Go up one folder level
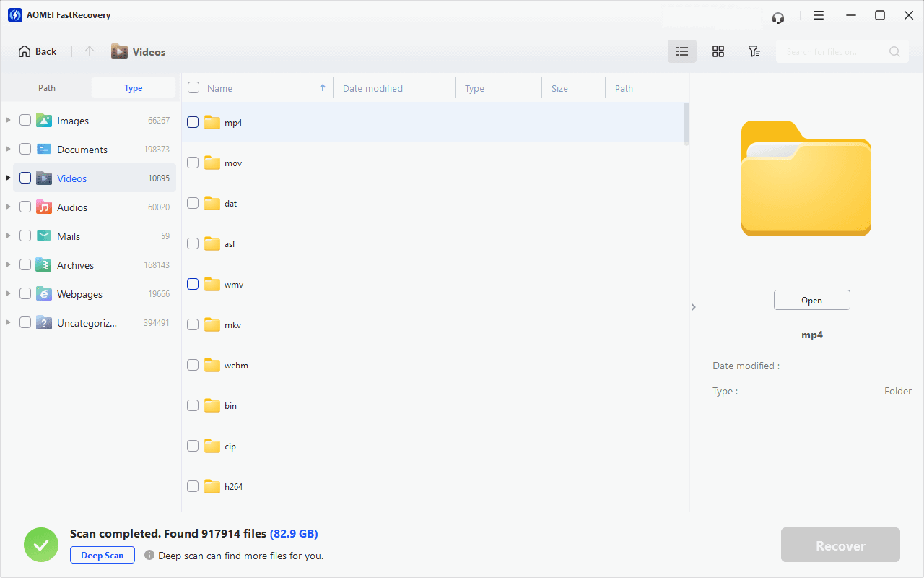The width and height of the screenshot is (924, 578). tap(90, 51)
